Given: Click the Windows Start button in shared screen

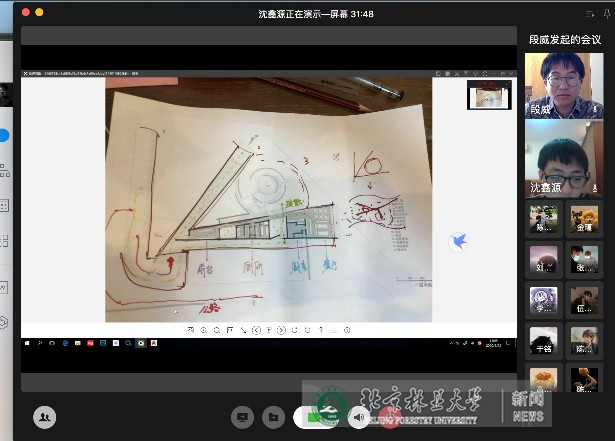Looking at the screenshot, I should pyautogui.click(x=27, y=344).
